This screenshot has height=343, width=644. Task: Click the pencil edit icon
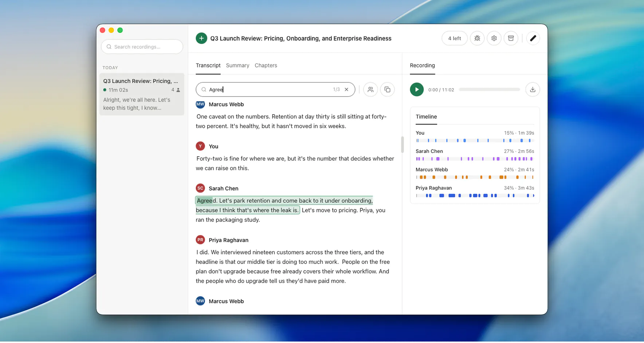[x=533, y=38]
